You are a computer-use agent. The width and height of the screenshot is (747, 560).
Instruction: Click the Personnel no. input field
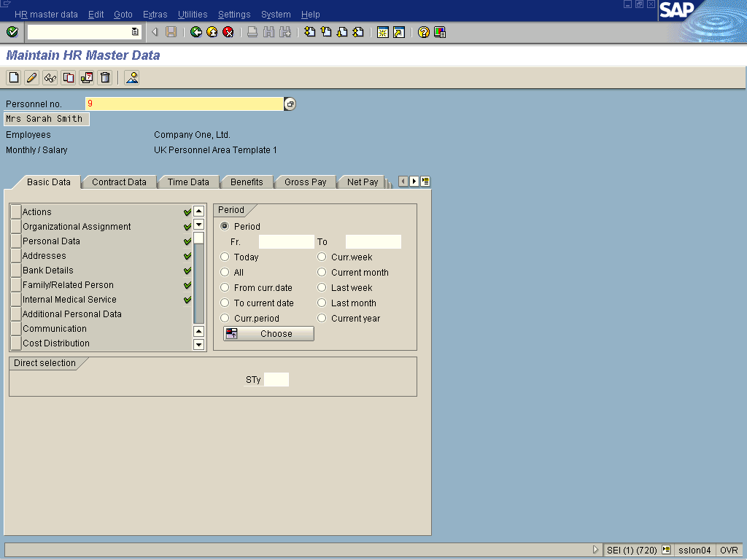click(x=185, y=104)
